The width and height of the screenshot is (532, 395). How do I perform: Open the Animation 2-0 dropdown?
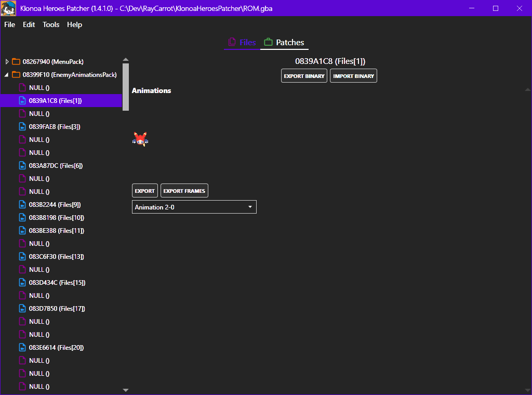(x=194, y=207)
